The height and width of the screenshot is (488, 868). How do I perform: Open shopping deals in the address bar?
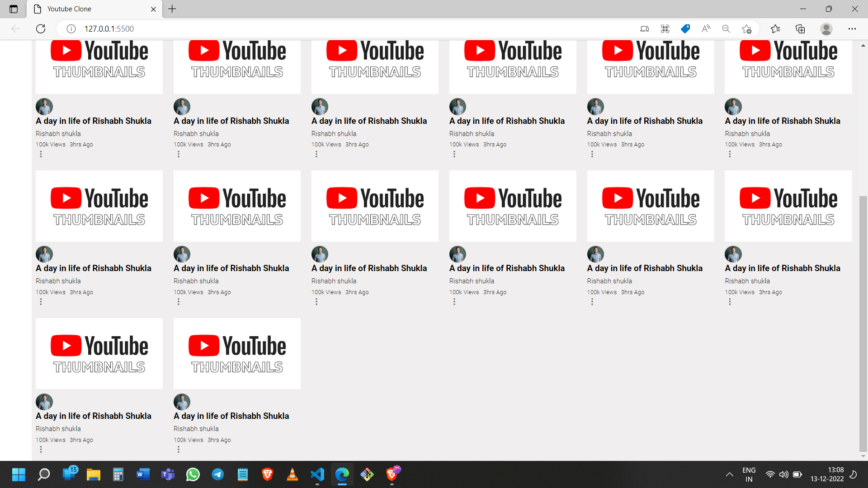pyautogui.click(x=685, y=28)
